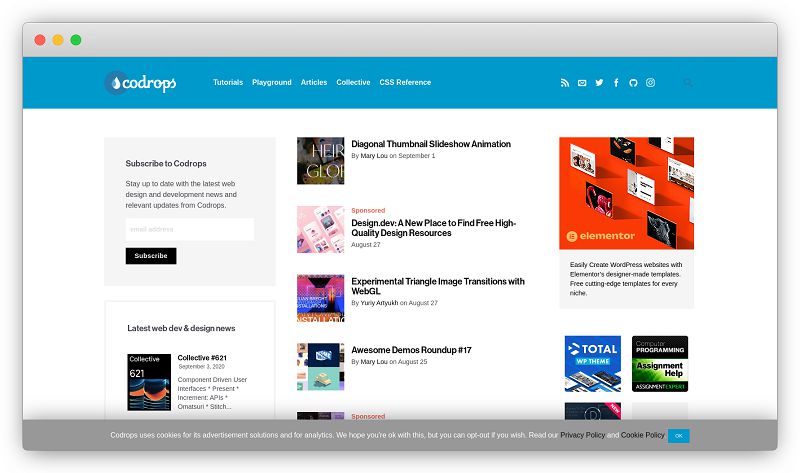Dismiss cookie notice with OK button
The height and width of the screenshot is (473, 800).
point(679,435)
